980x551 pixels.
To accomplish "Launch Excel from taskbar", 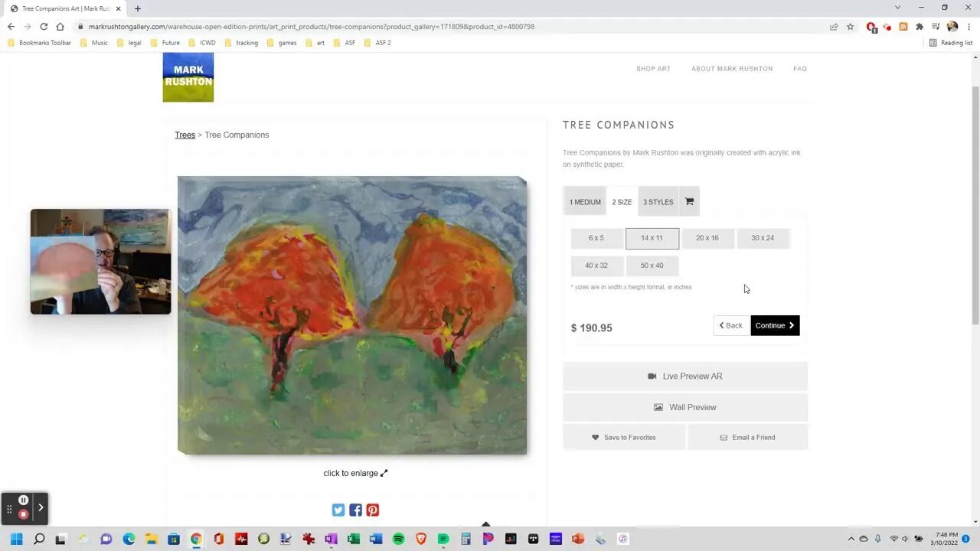I will (x=353, y=539).
